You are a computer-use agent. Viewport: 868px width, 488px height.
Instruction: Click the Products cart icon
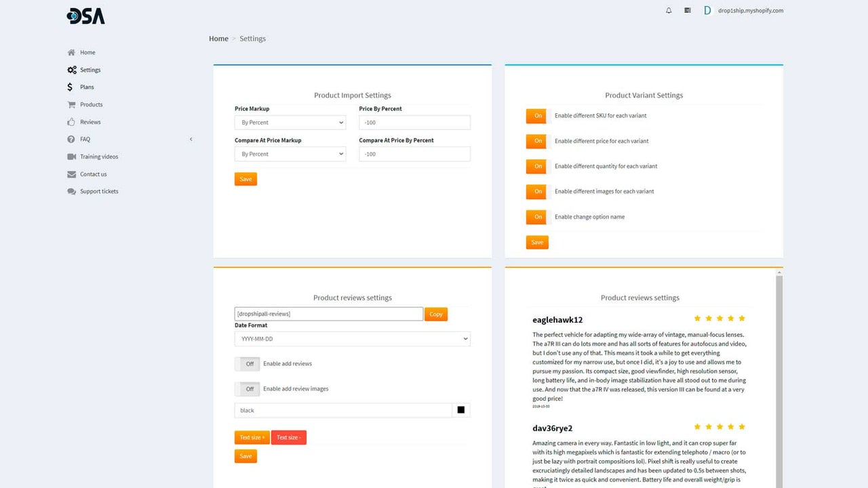(x=71, y=104)
